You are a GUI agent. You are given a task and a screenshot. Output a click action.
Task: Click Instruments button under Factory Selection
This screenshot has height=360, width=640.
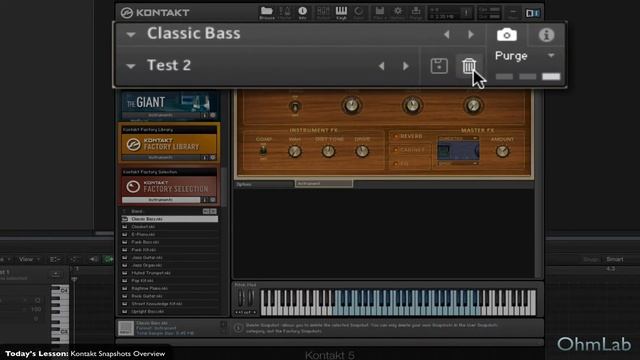[161, 200]
